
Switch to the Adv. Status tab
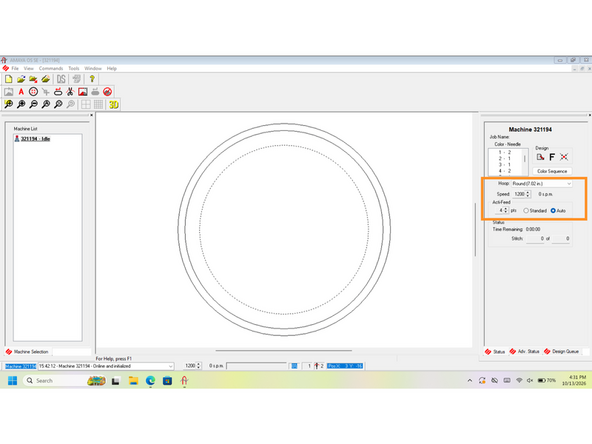pos(525,352)
